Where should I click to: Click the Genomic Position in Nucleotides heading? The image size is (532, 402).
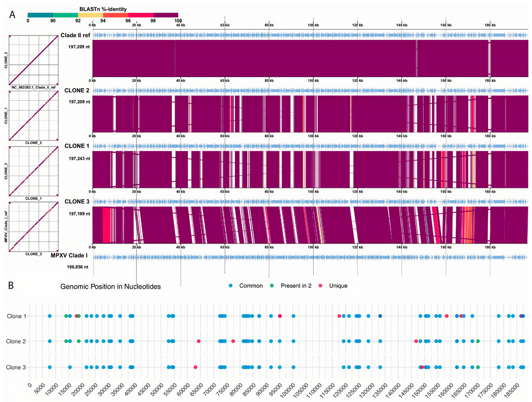point(110,287)
